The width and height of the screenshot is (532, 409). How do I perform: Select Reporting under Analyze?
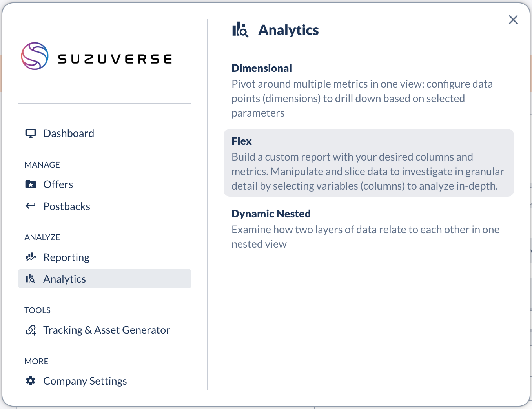(66, 257)
